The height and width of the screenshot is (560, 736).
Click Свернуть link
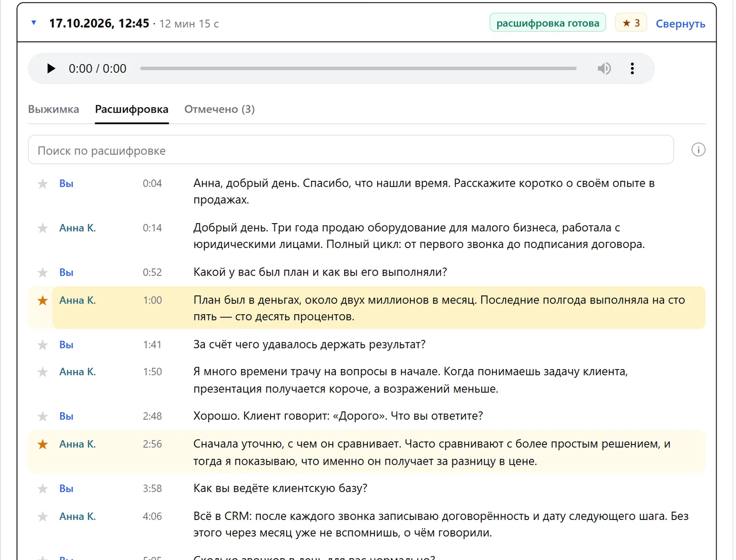[680, 23]
